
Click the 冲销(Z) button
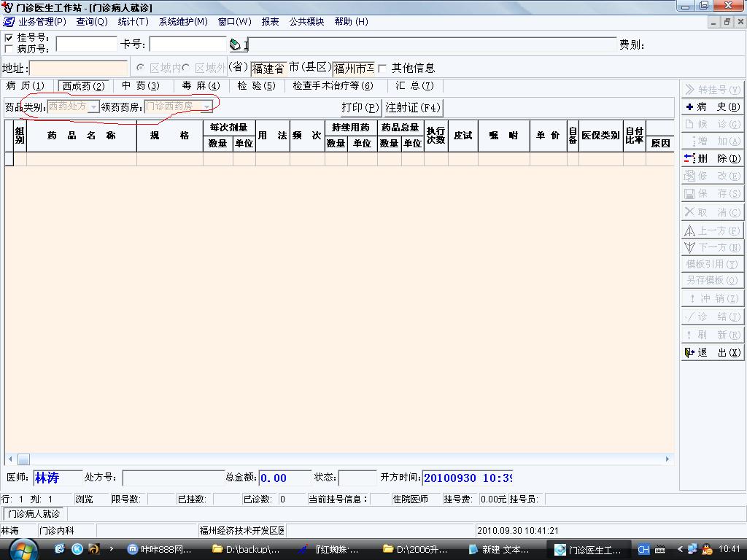712,298
